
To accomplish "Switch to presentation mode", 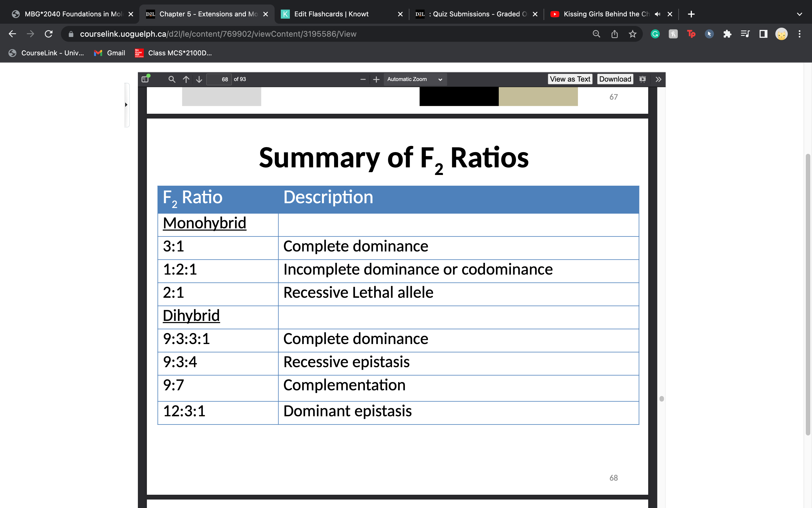I will [643, 79].
